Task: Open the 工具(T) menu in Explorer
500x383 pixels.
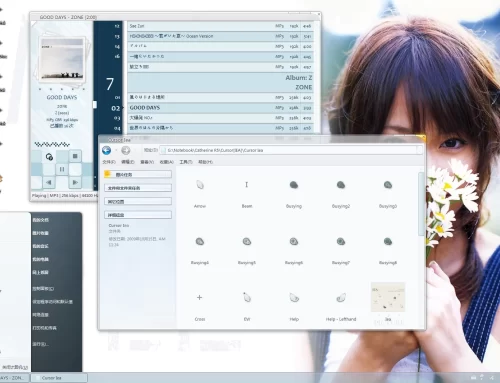Action: click(186, 162)
